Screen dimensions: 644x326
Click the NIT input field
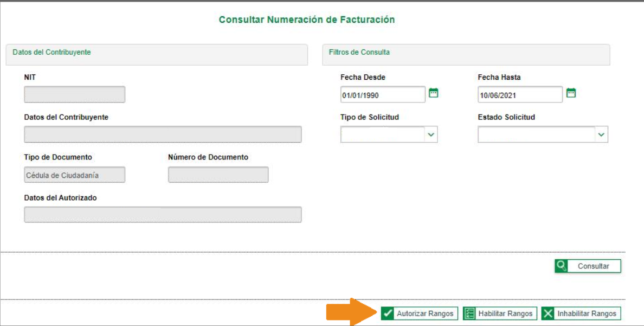click(75, 95)
